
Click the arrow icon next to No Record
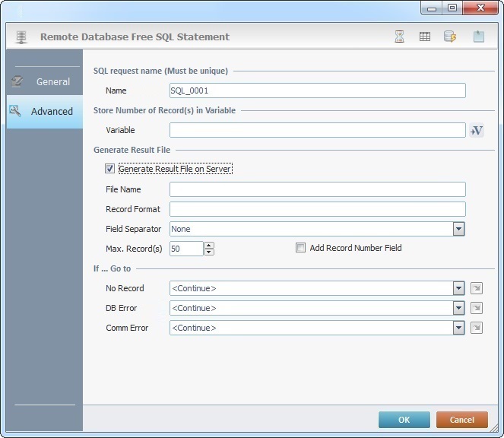(x=477, y=288)
